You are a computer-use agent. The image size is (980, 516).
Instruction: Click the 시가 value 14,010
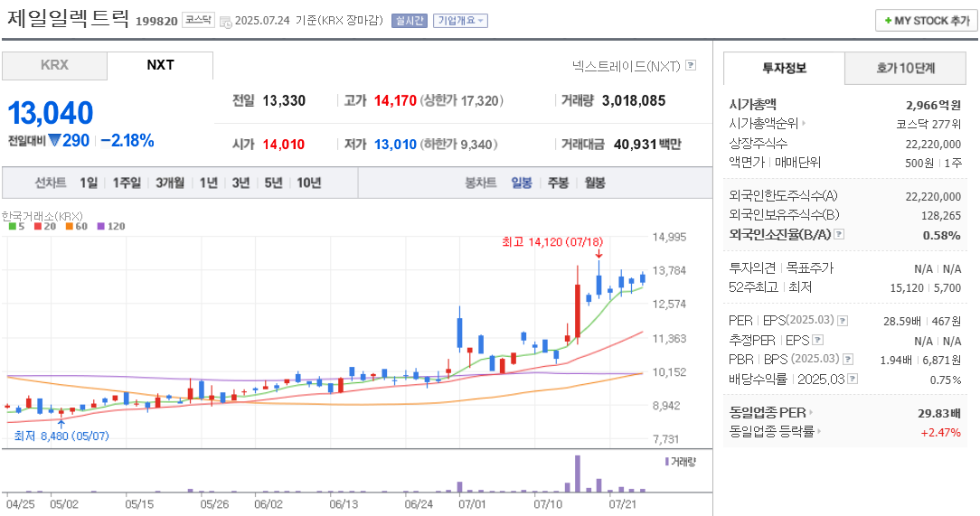click(283, 145)
